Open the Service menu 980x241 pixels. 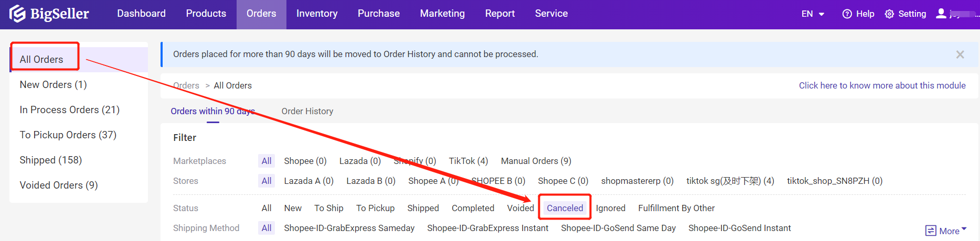pos(551,14)
